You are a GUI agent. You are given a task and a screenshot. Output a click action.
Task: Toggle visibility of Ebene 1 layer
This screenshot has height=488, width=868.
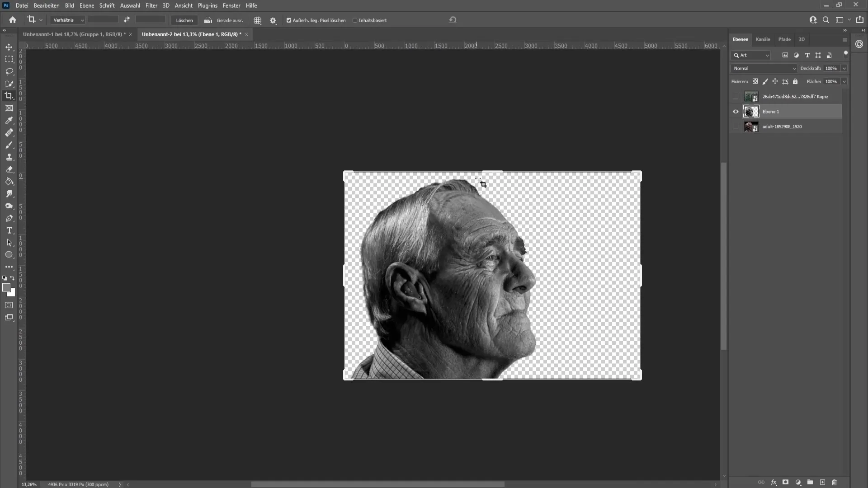(x=736, y=112)
